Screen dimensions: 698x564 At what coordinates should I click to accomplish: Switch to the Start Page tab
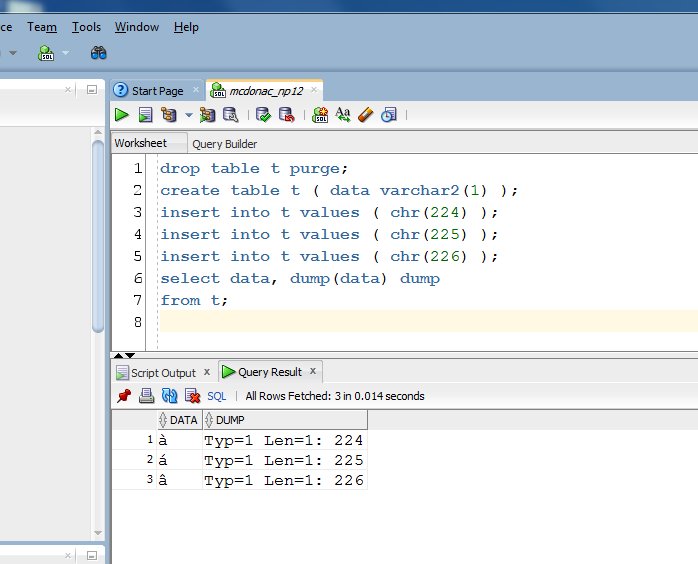155,91
